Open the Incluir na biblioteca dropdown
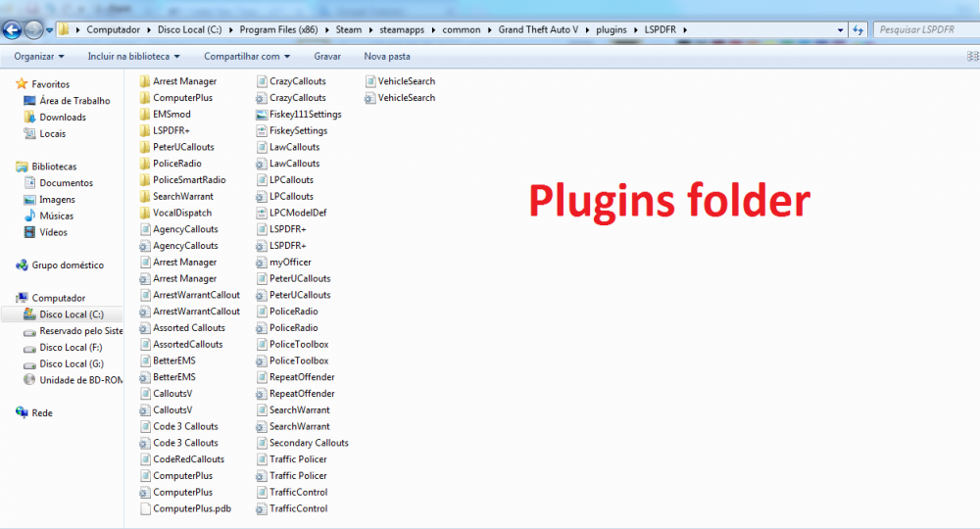980x529 pixels. [133, 56]
